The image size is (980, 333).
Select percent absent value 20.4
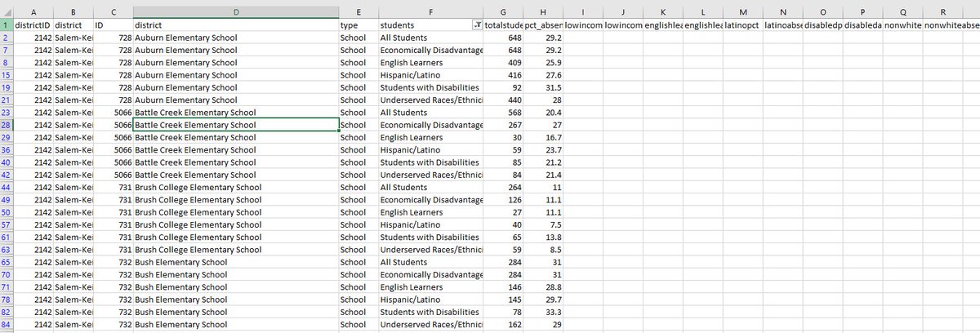point(543,113)
